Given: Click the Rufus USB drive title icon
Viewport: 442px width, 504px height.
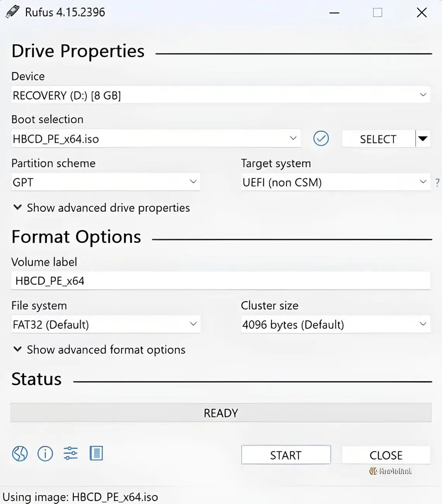Looking at the screenshot, I should point(12,12).
